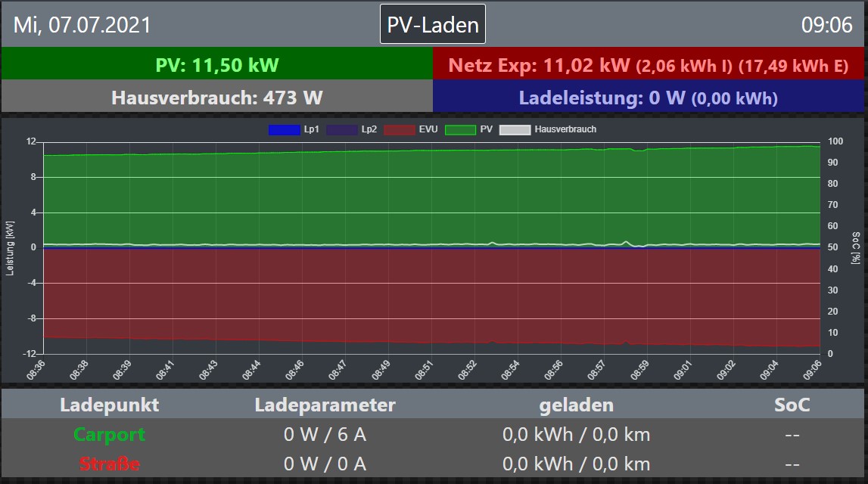Click the SoC value for Carport
The width and height of the screenshot is (868, 484).
(792, 435)
